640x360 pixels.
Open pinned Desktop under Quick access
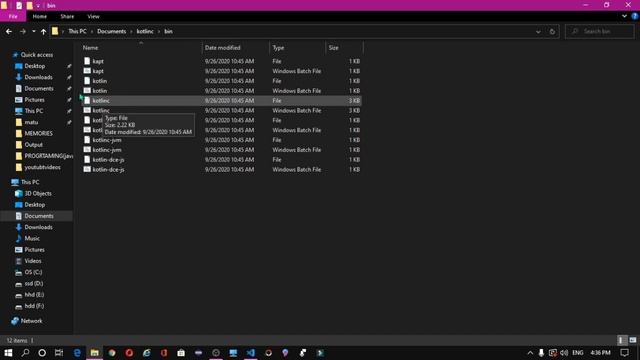(x=35, y=66)
